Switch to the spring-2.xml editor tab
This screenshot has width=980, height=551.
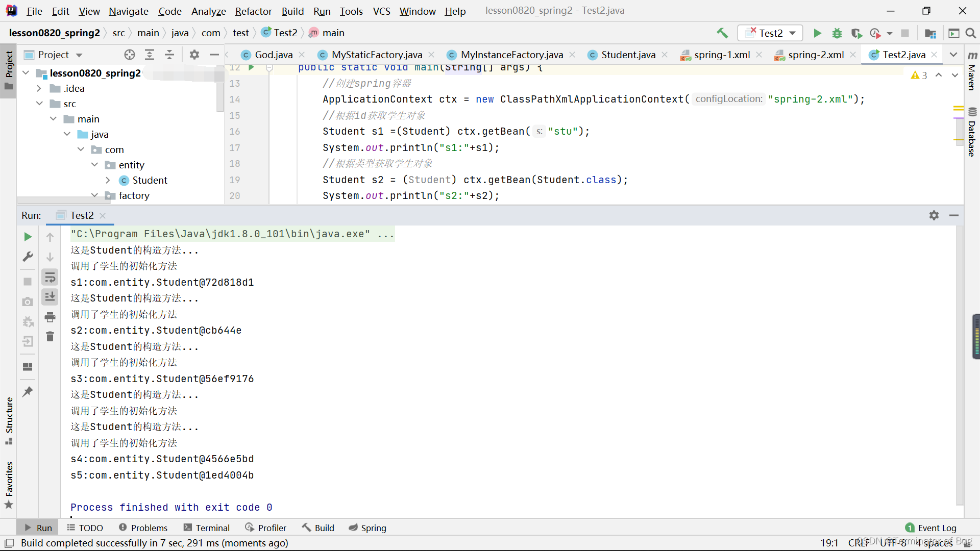pos(815,55)
